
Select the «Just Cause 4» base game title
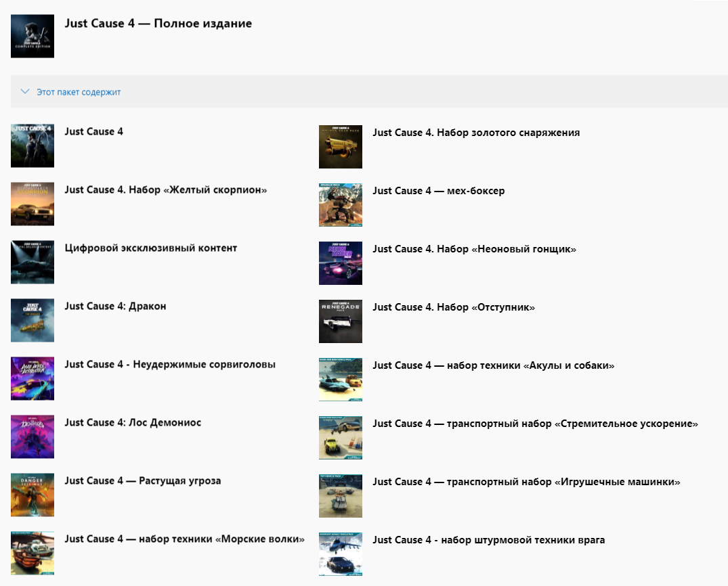93,132
